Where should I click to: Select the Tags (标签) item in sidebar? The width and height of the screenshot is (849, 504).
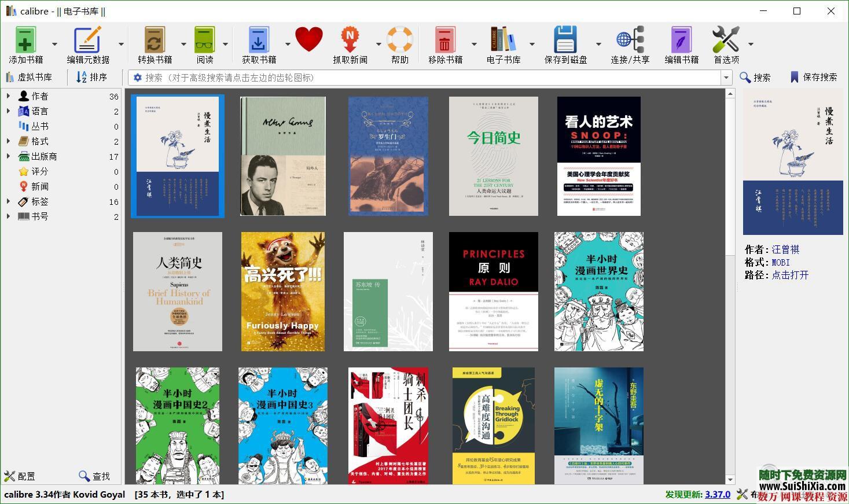point(39,201)
